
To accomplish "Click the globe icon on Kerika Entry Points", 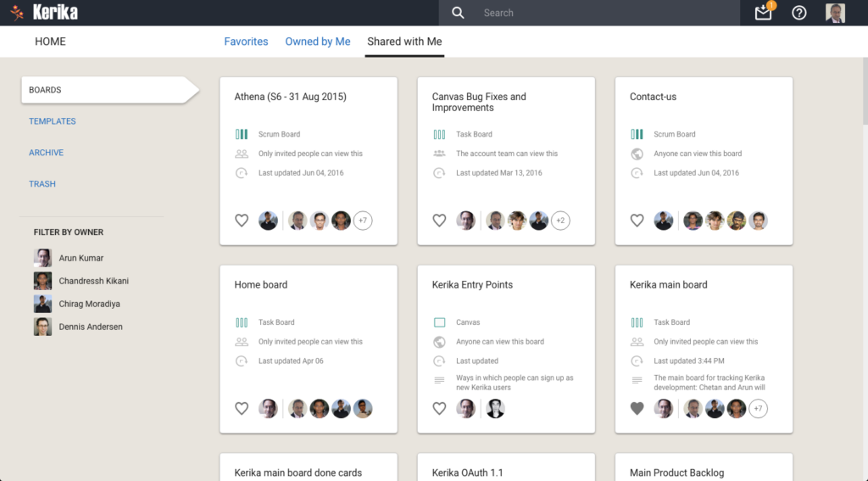I will (x=439, y=341).
